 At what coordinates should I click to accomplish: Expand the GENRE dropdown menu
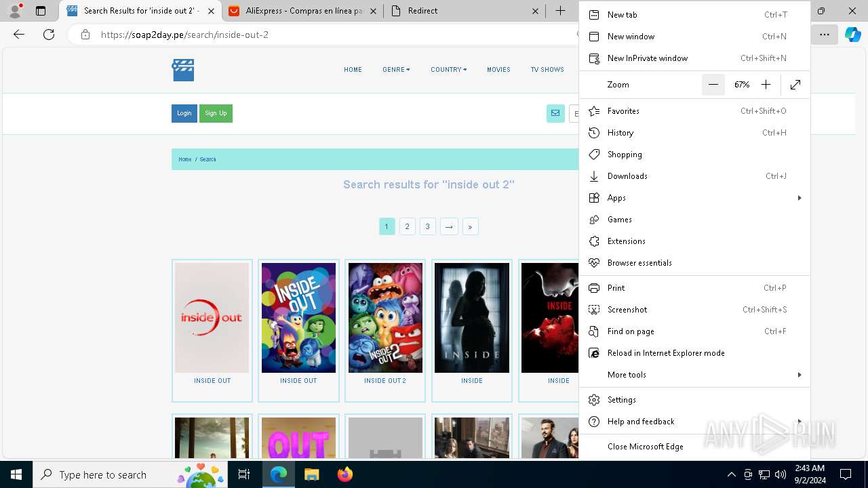(396, 70)
